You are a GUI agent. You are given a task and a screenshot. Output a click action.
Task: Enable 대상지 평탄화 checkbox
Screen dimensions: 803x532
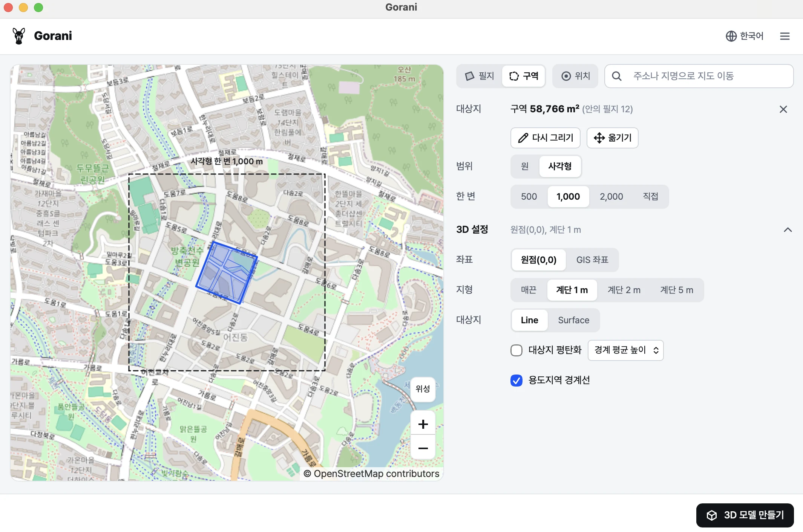click(x=516, y=350)
